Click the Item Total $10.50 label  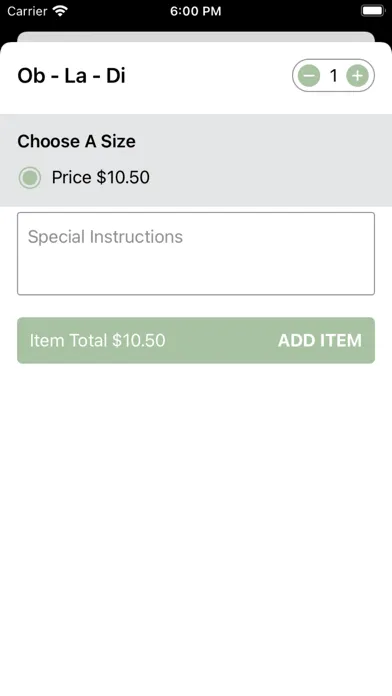point(98,340)
